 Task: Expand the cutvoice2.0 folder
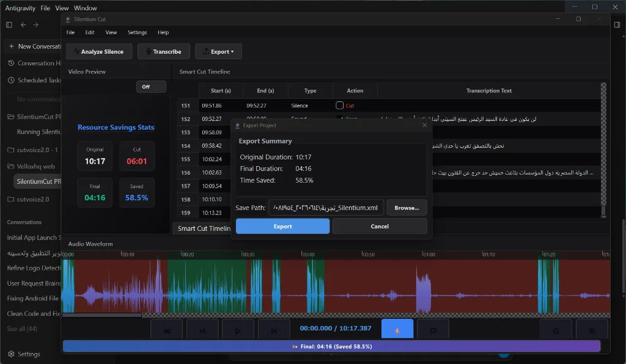pyautogui.click(x=28, y=199)
